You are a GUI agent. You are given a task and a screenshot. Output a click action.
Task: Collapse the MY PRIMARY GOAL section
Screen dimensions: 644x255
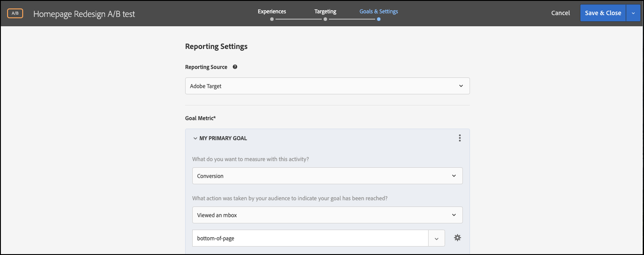pyautogui.click(x=195, y=138)
